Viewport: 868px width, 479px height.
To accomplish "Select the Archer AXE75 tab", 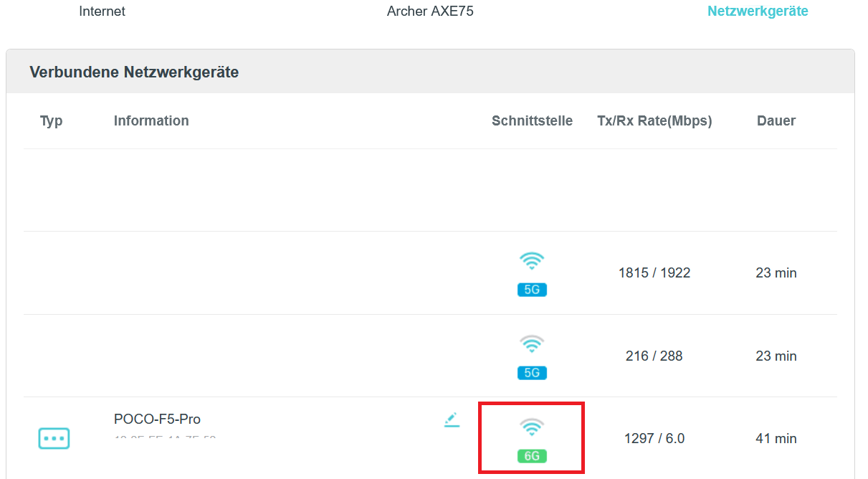I will (x=430, y=11).
